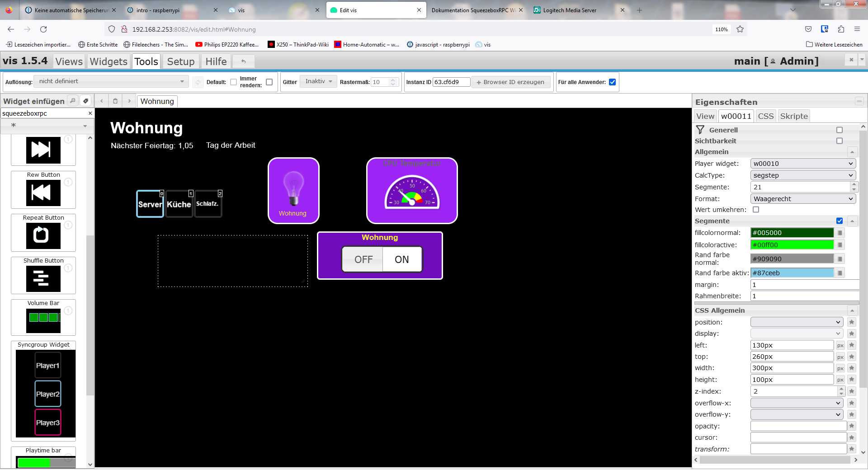Click the Eigenschaften panel collapse icon
This screenshot has width=868, height=470.
point(859,101)
